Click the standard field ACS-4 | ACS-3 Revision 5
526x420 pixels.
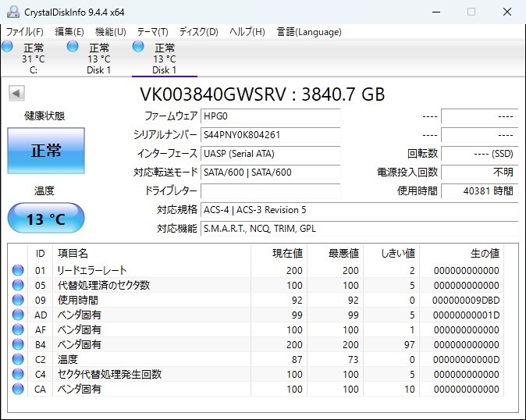coord(359,210)
